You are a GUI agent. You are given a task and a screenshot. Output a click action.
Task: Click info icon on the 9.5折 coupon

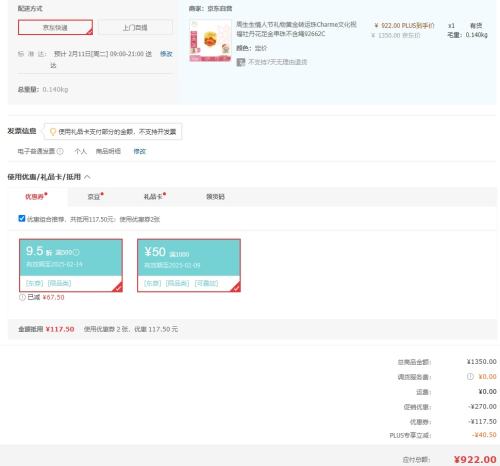[x=76, y=252]
